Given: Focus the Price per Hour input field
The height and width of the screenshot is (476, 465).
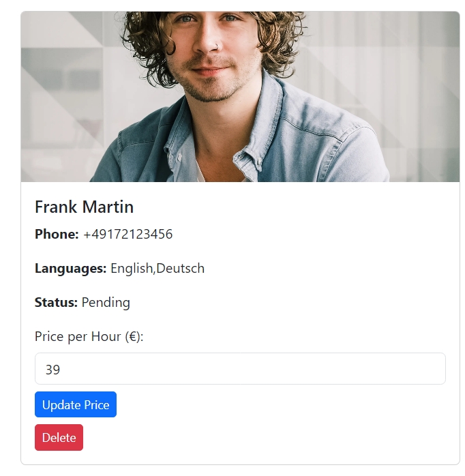Looking at the screenshot, I should coord(240,369).
